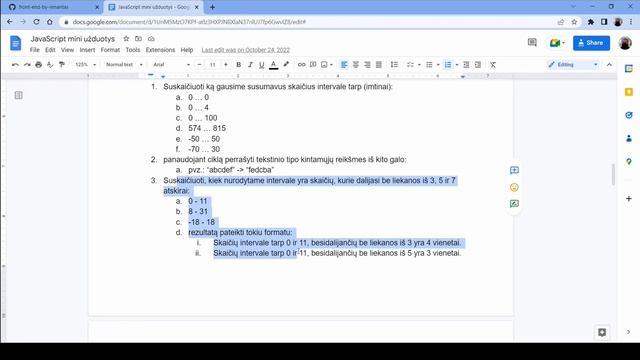This screenshot has height=360, width=640.
Task: Clear formatting from selection
Action: point(493,64)
